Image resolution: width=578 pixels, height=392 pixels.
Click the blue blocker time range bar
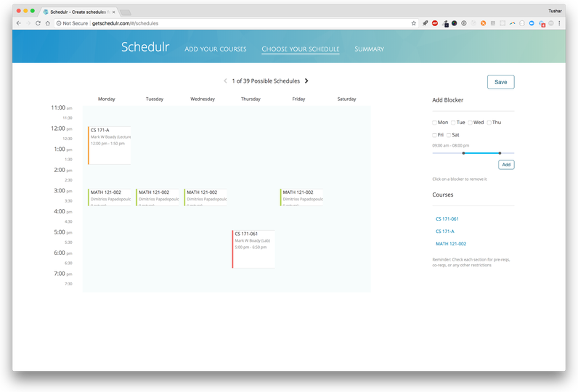click(x=481, y=153)
